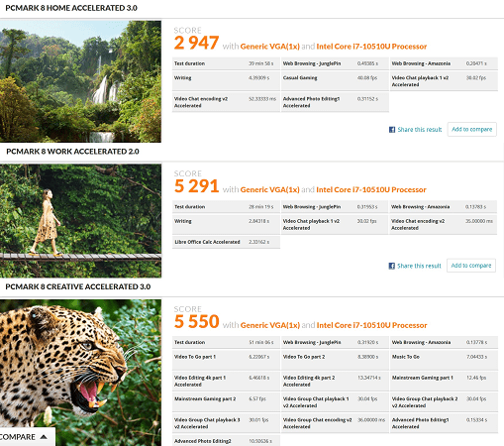Click Generic VGA(1x) link beside score 5 291
The image size is (504, 446).
pos(270,190)
